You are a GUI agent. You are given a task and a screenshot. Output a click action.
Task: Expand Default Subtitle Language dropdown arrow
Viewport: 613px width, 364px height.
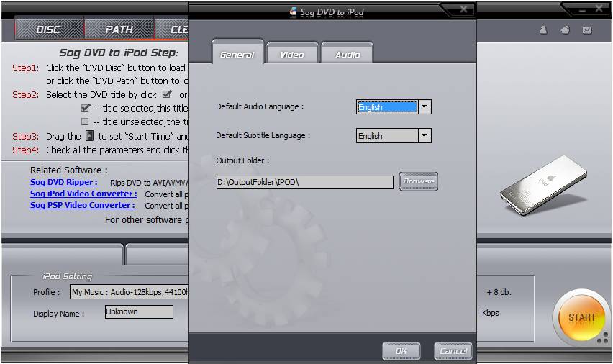tap(424, 136)
